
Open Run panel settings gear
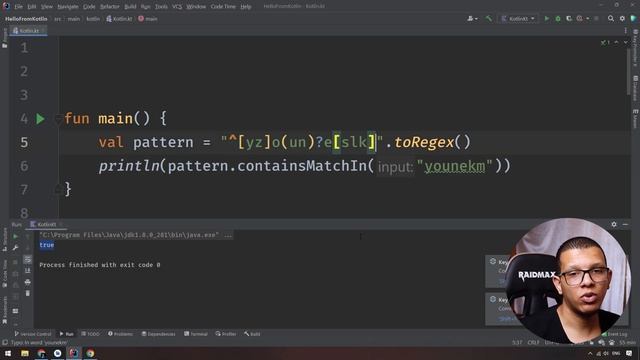614,224
